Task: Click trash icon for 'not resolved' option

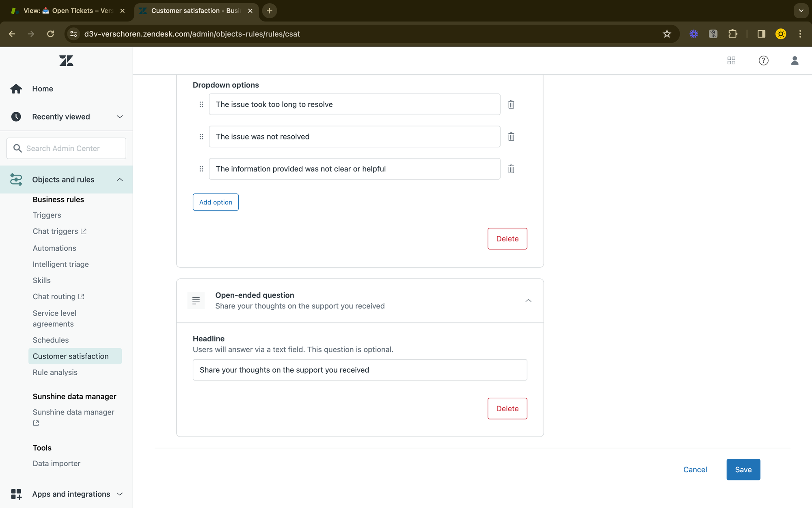Action: point(511,137)
